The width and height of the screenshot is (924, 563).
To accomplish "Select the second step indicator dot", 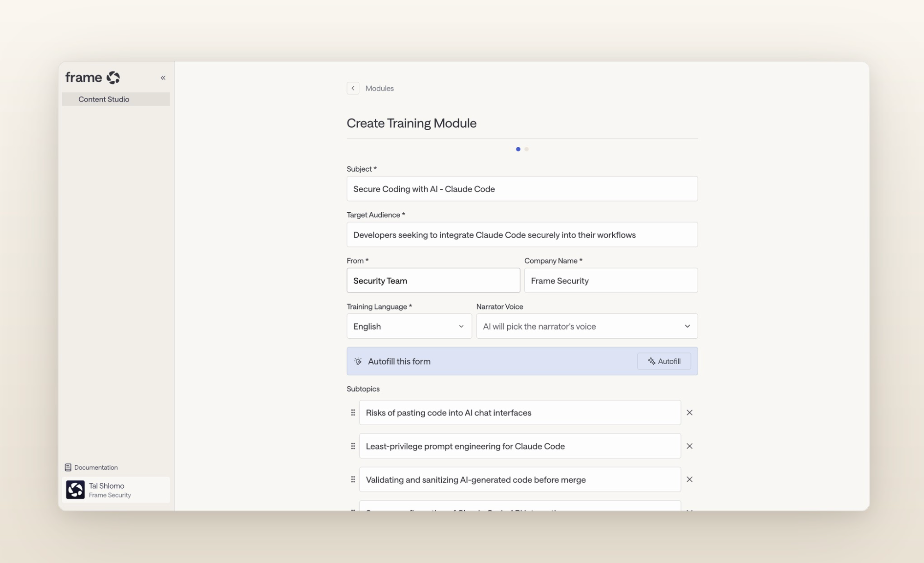I will coord(527,149).
